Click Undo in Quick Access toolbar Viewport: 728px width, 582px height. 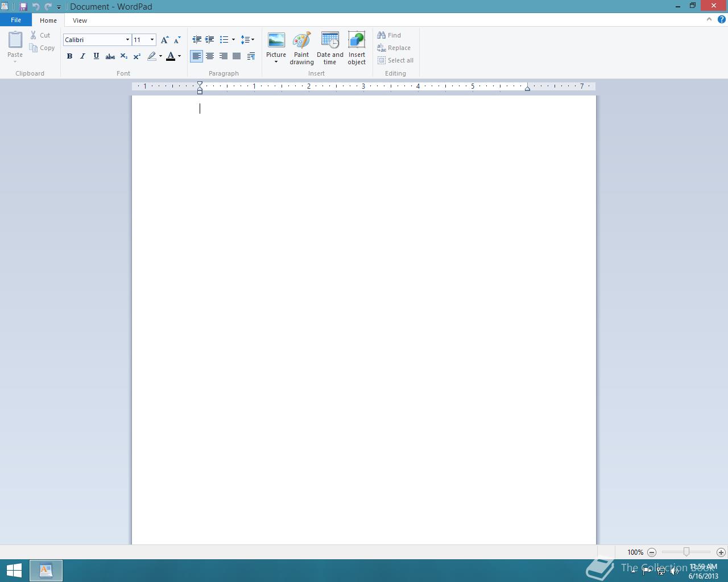tap(36, 7)
